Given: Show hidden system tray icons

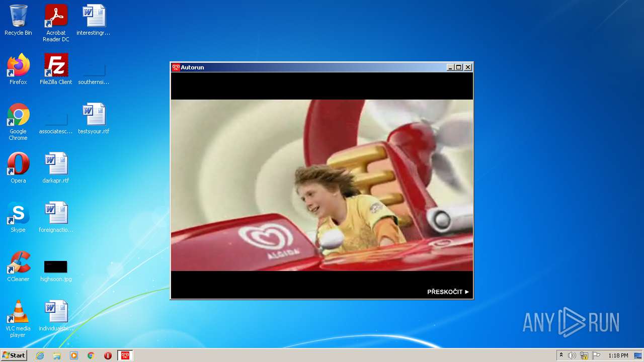Looking at the screenshot, I should click(x=561, y=355).
